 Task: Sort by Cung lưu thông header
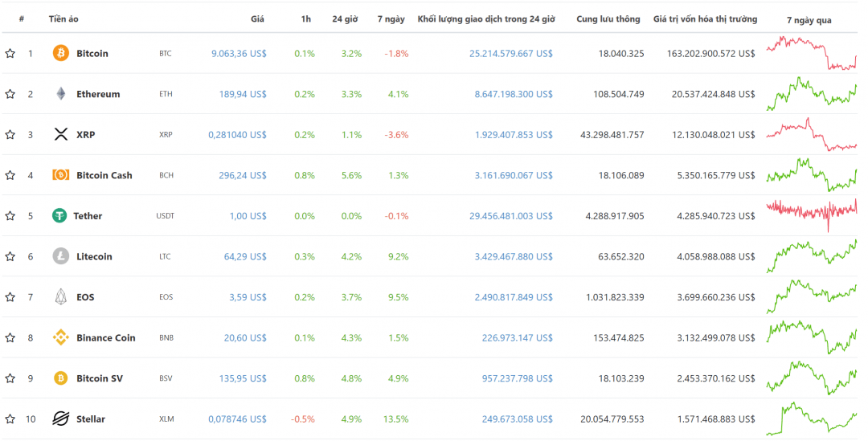tap(608, 18)
